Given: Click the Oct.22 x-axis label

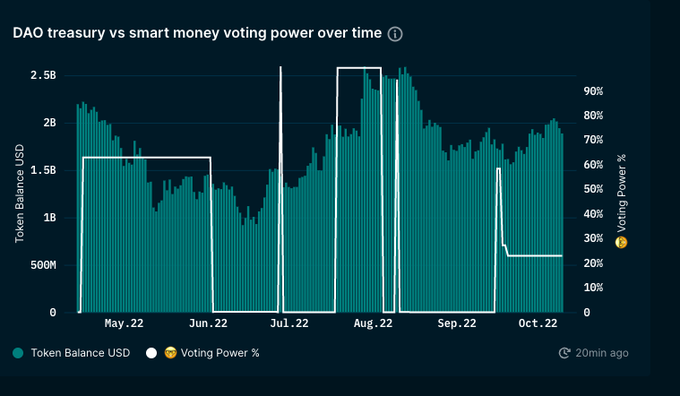Looking at the screenshot, I should tap(538, 324).
